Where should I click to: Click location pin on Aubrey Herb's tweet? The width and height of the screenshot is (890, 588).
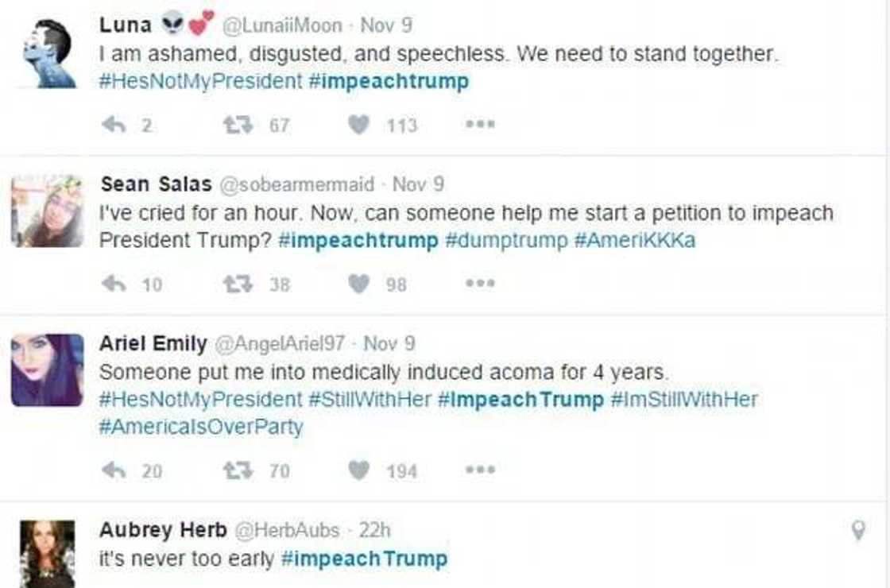858,531
